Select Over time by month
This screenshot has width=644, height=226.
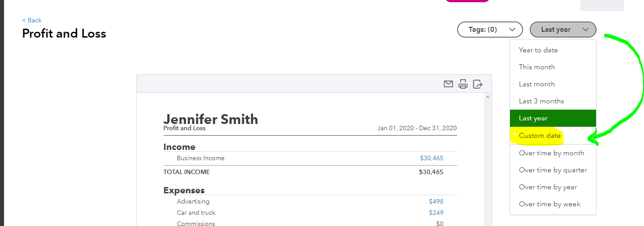coord(551,153)
